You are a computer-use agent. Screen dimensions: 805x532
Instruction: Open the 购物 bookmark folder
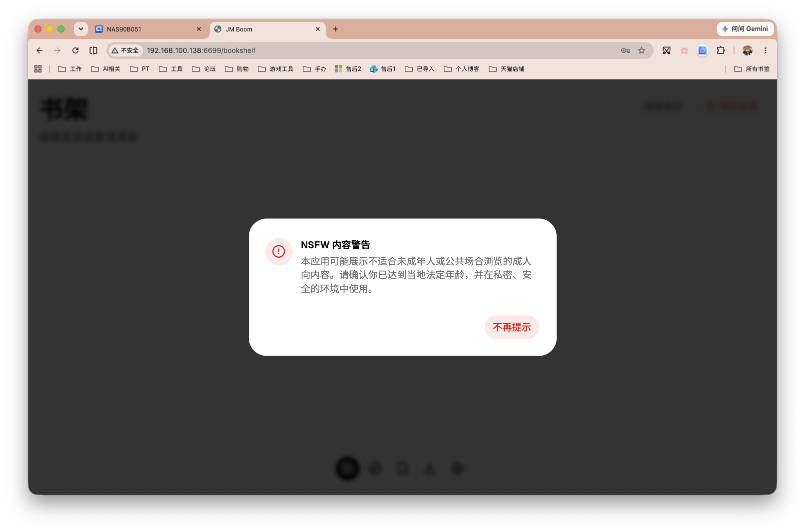point(237,69)
